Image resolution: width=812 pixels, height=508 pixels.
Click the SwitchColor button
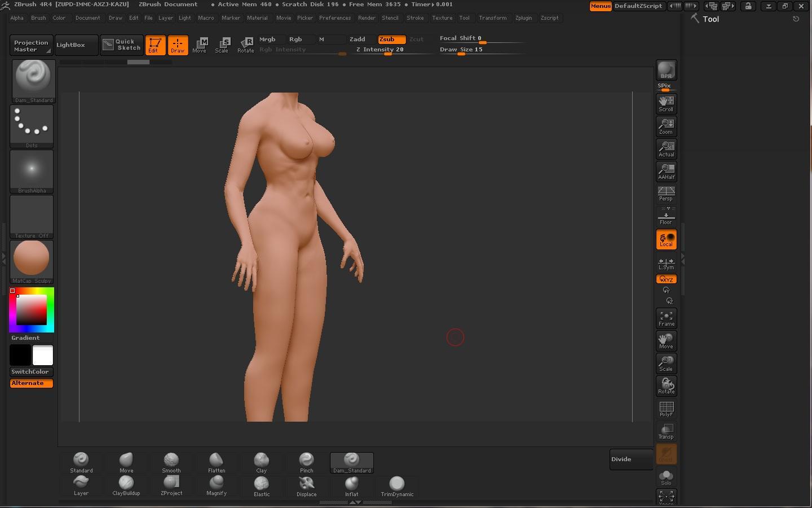32,372
